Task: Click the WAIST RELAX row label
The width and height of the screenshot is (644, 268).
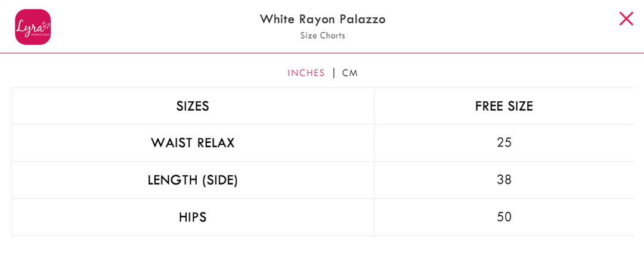Action: [x=193, y=143]
